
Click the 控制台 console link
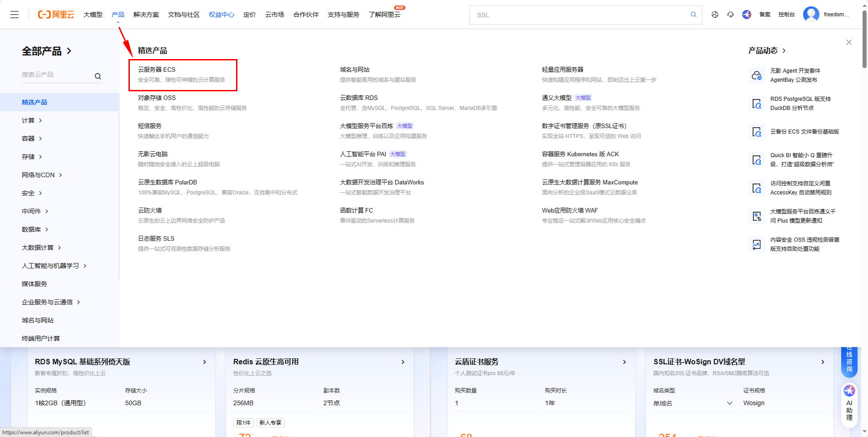(786, 15)
